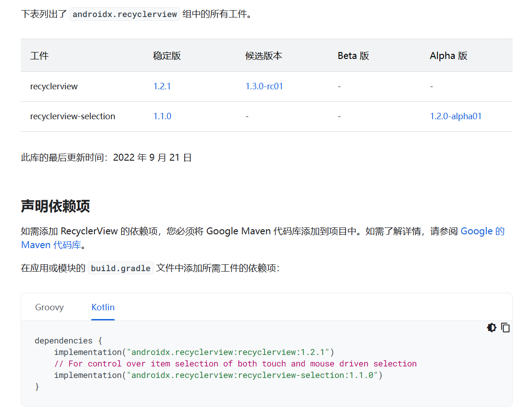The image size is (532, 418).
Task: Open the 1.2.0-alpha01 alpha release link
Action: pos(456,116)
